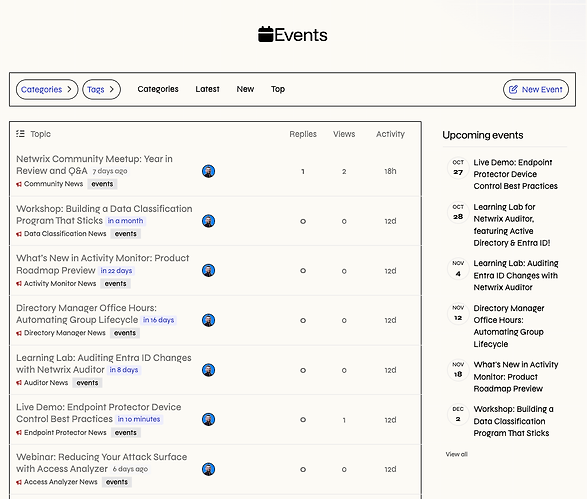Open upcoming Directory Manager Office Hours event
The width and height of the screenshot is (587, 499).
pos(509,326)
